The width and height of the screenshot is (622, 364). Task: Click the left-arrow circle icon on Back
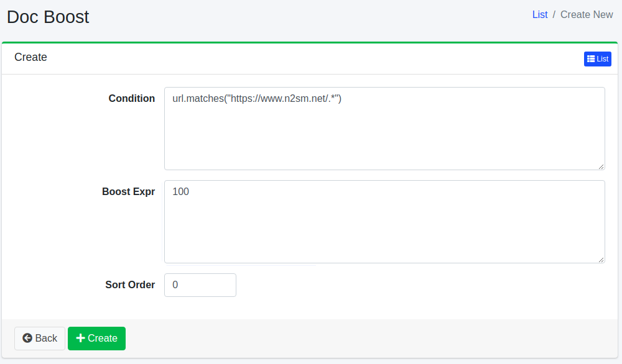point(27,339)
